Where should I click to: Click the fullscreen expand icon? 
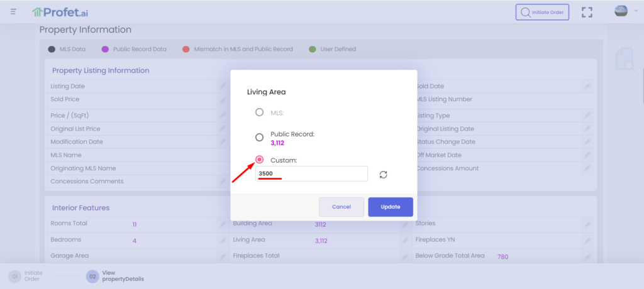(587, 12)
